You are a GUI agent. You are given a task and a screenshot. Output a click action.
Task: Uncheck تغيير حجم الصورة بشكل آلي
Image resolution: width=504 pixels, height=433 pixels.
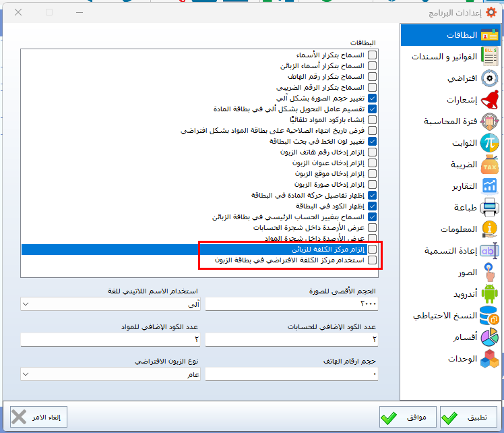[x=373, y=98]
